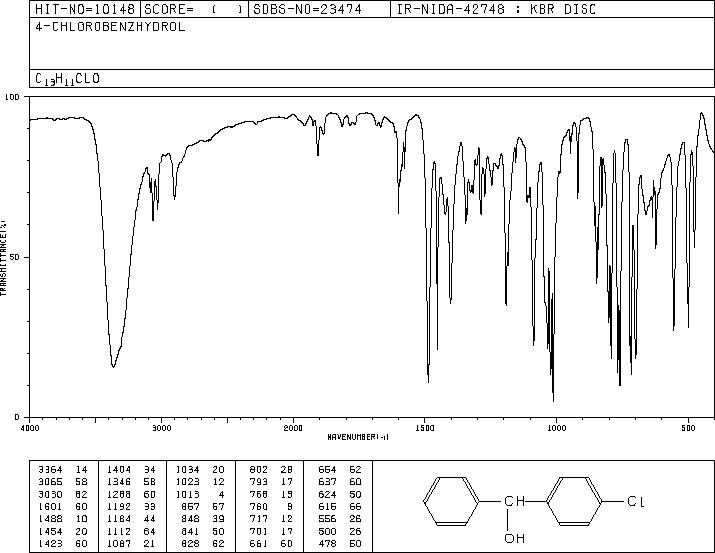The width and height of the screenshot is (715, 553).
Task: Click the broad O-H absorption band minimum
Action: (113, 366)
